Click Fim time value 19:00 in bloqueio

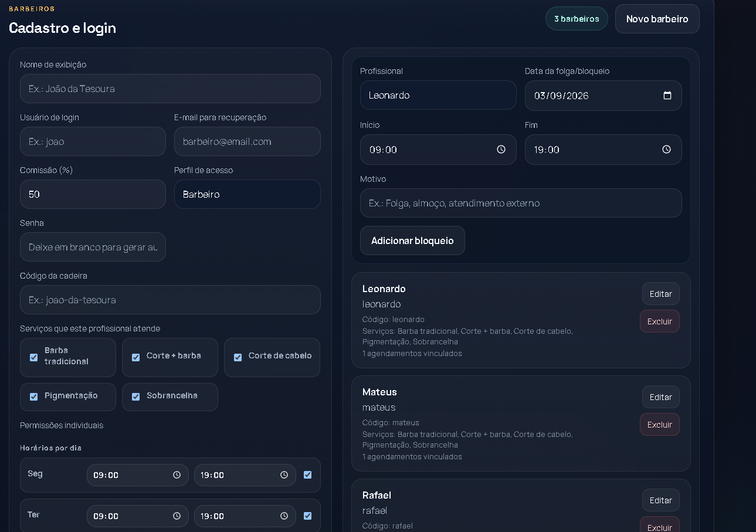[x=547, y=150]
